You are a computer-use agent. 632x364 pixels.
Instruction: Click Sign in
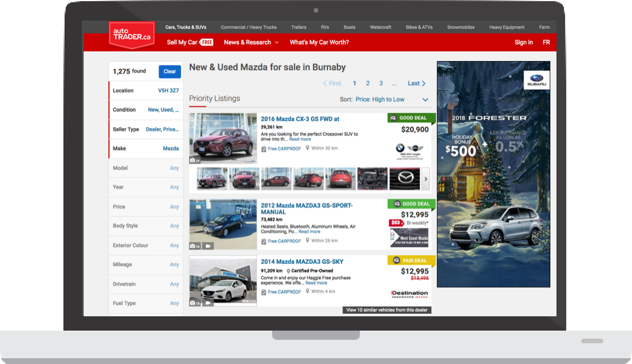click(524, 42)
